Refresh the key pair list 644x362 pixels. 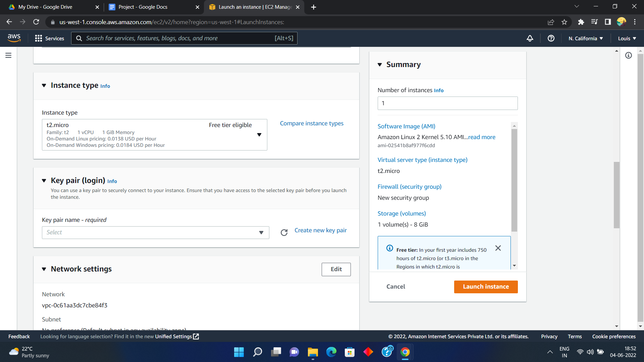point(284,233)
